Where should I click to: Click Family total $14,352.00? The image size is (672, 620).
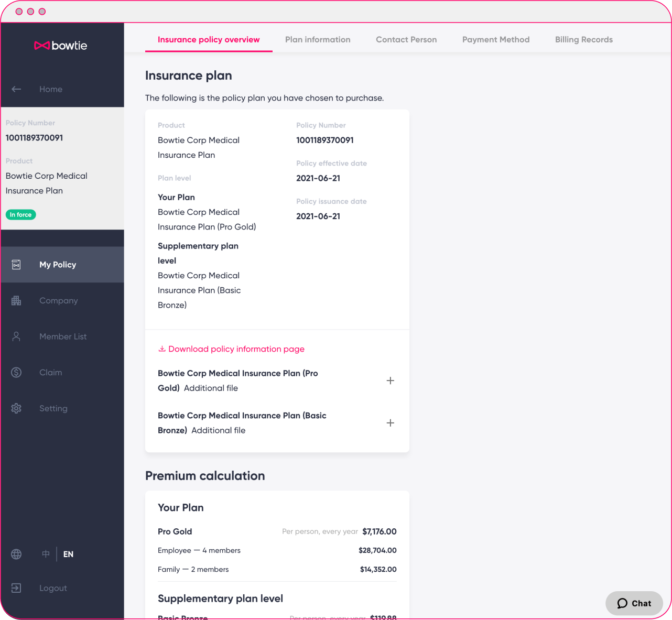point(378,569)
